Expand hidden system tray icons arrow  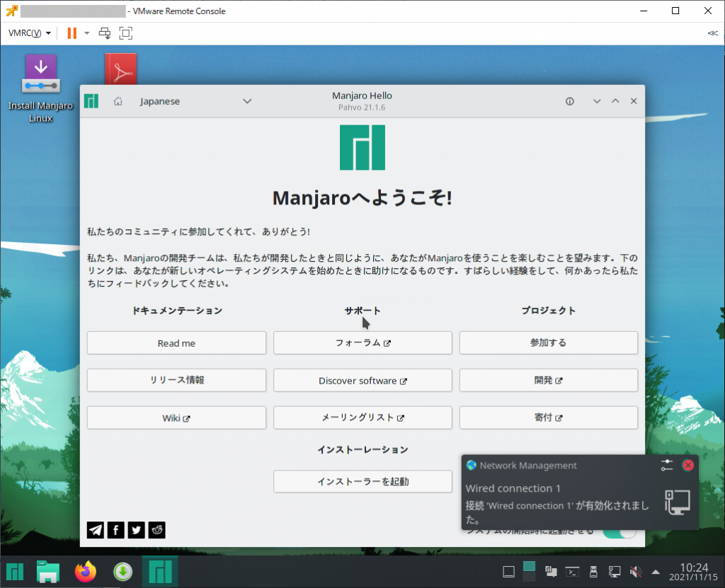click(x=656, y=572)
